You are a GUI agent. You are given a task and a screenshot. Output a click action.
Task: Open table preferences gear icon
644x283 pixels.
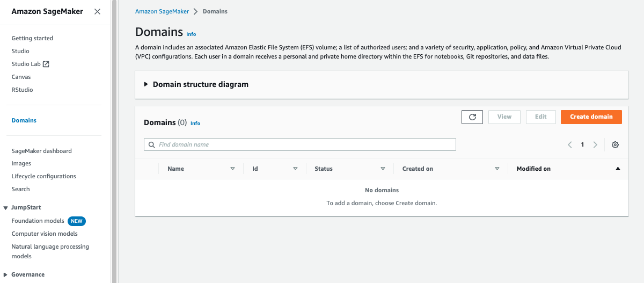tap(616, 144)
